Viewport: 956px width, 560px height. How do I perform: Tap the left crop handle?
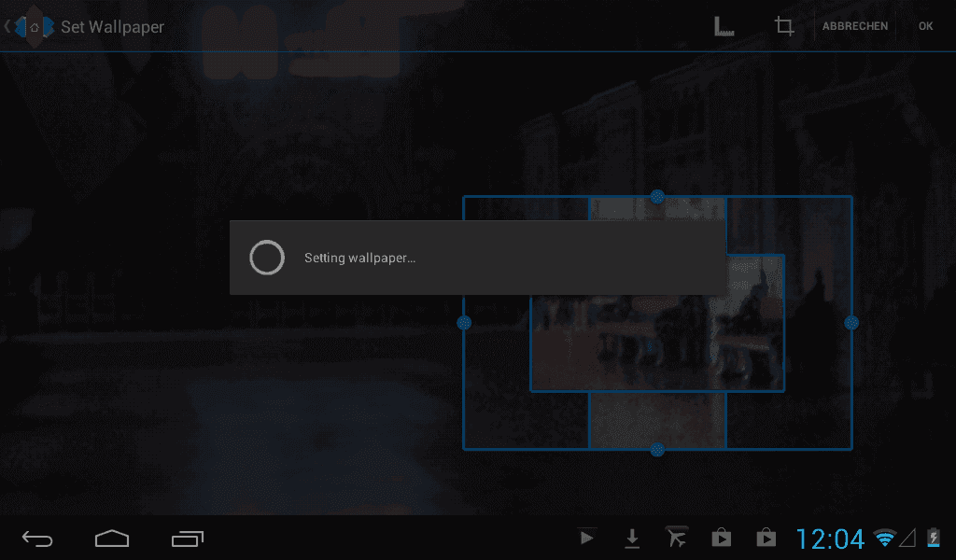point(464,323)
